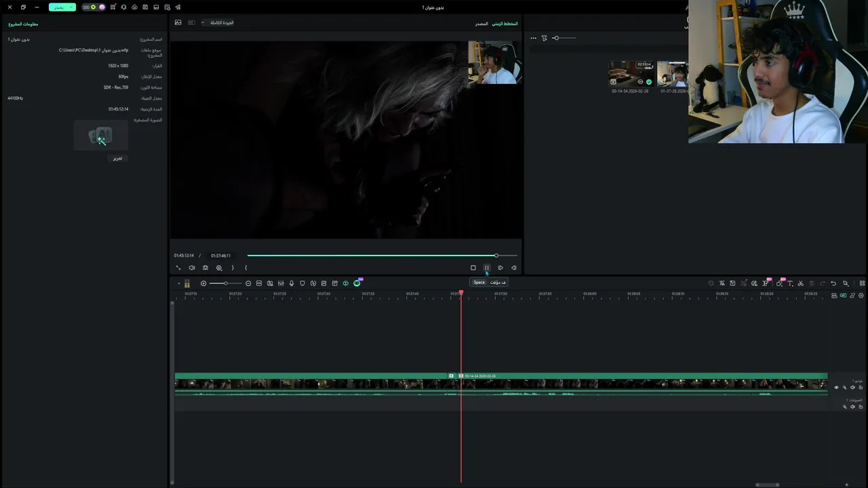868x488 pixels.
Task: Click the project thumbnail placeholder image
Action: click(100, 136)
